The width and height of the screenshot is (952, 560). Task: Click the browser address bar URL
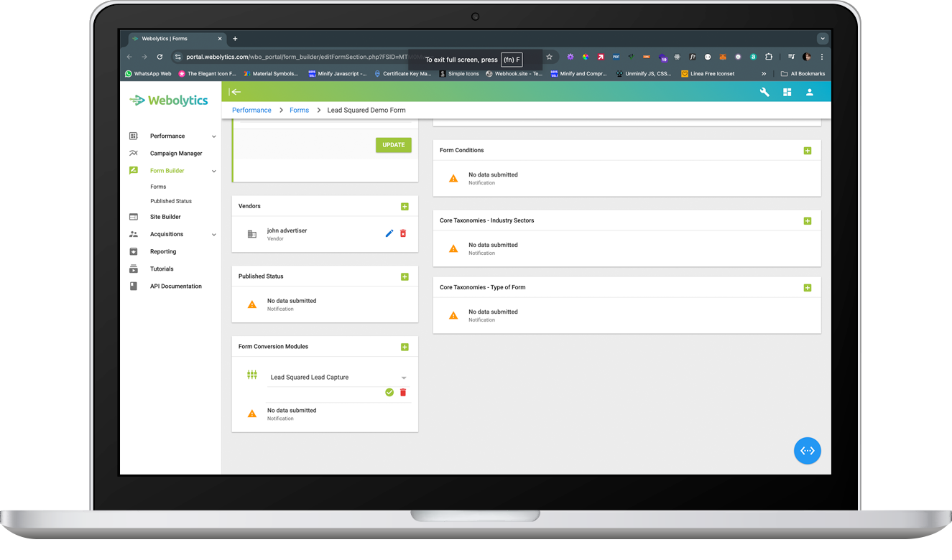302,57
